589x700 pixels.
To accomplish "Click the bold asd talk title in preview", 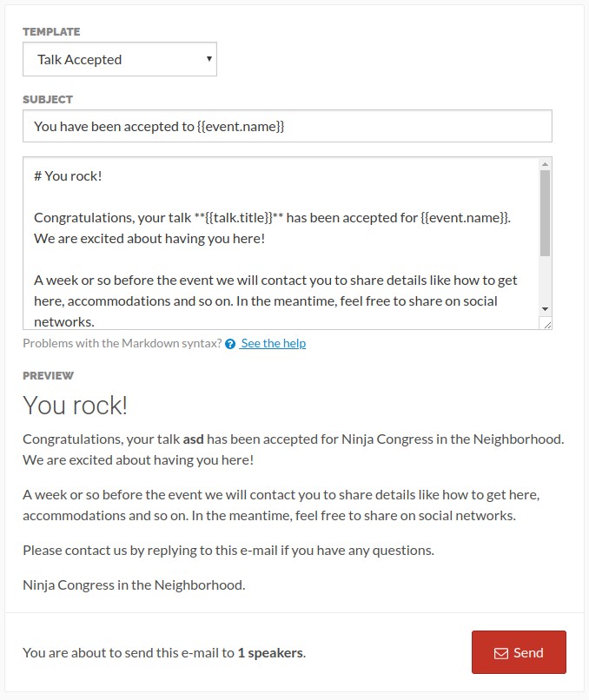I will pos(194,439).
